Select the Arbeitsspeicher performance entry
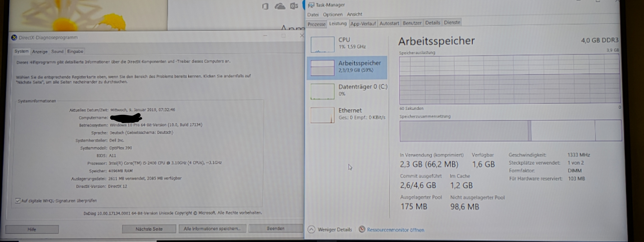 click(347, 67)
